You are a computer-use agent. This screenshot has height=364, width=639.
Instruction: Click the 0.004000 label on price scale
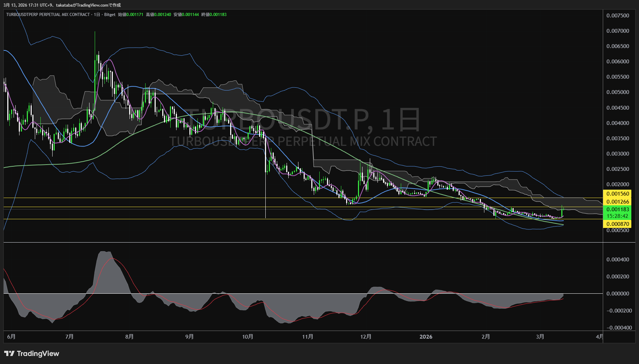tap(617, 123)
